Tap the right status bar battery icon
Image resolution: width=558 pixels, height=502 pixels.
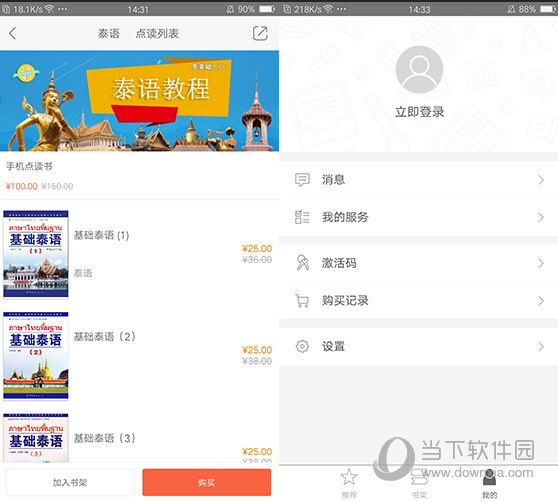tap(548, 9)
